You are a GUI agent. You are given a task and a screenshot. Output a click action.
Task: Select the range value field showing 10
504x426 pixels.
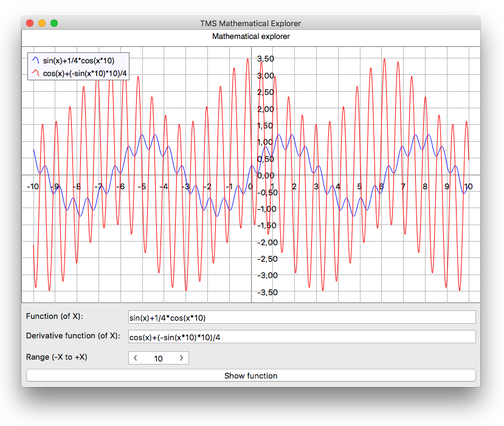click(158, 358)
